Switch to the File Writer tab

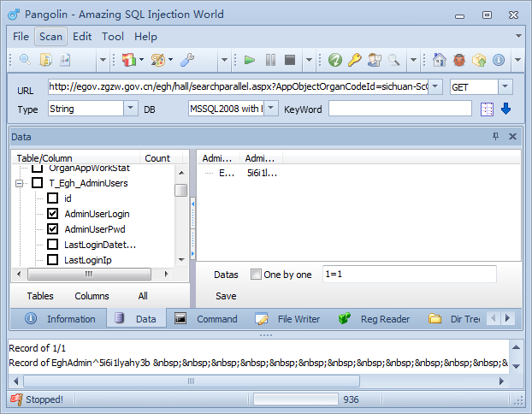click(287, 319)
